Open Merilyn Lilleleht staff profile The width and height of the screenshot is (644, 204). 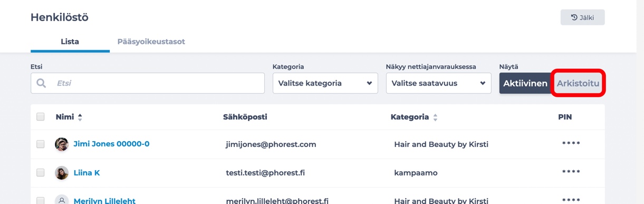(104, 201)
